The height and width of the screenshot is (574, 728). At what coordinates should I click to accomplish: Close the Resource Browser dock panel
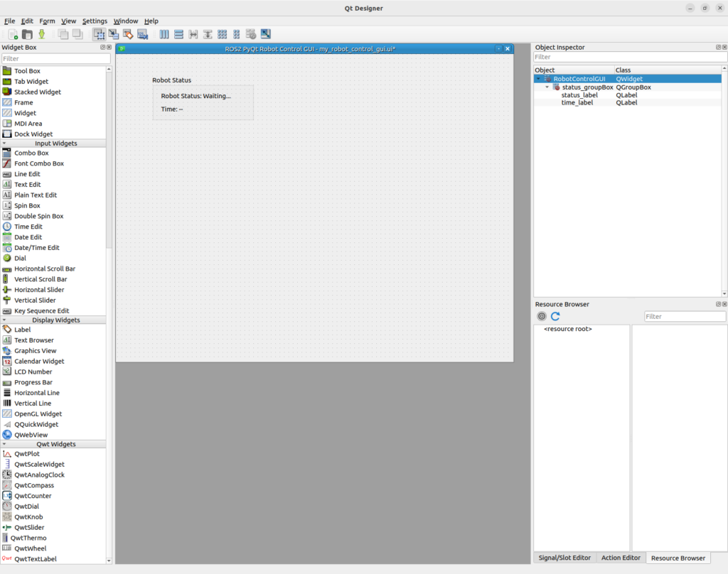724,304
